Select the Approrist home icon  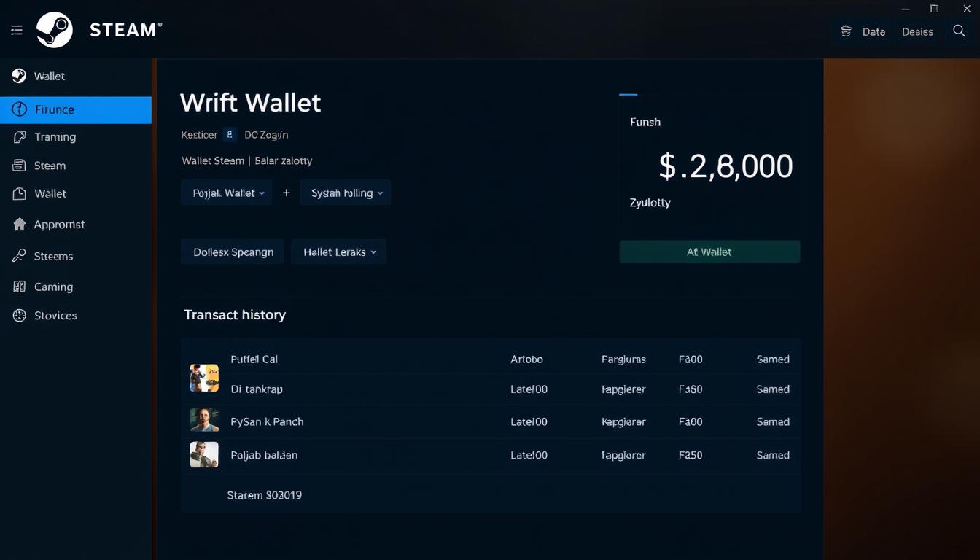[58, 224]
